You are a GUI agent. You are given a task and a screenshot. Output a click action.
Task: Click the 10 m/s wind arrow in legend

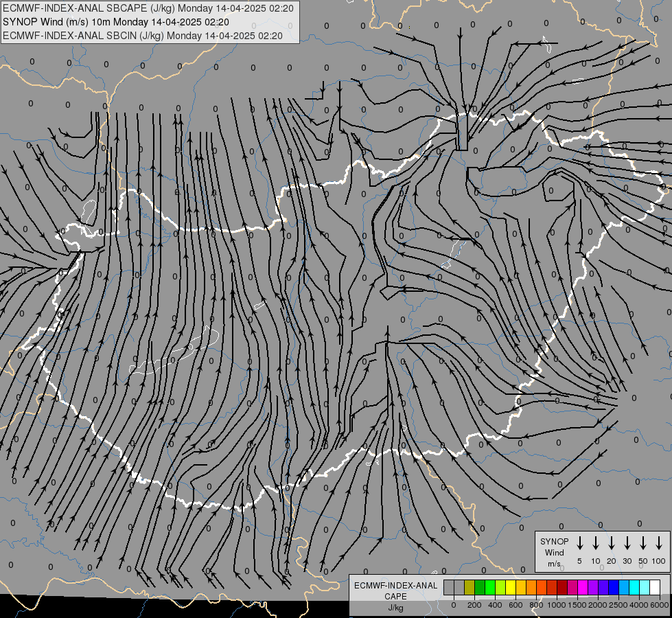pos(595,543)
